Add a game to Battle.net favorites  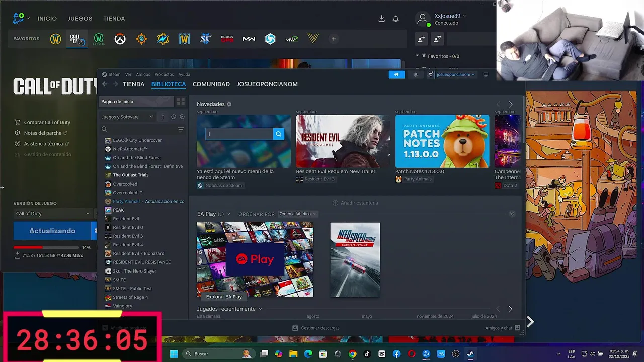point(334,39)
